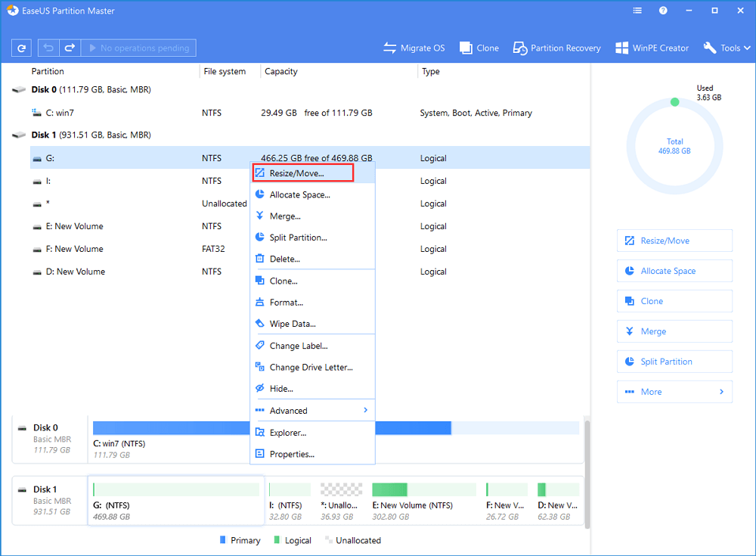Select the D: New V... block in disk map
The height and width of the screenshot is (556, 756).
coord(559,501)
